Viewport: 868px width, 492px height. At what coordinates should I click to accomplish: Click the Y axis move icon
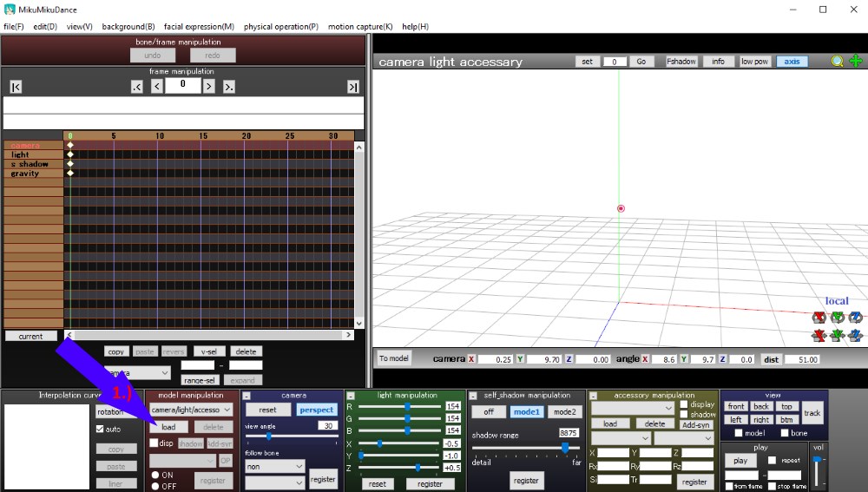(837, 335)
